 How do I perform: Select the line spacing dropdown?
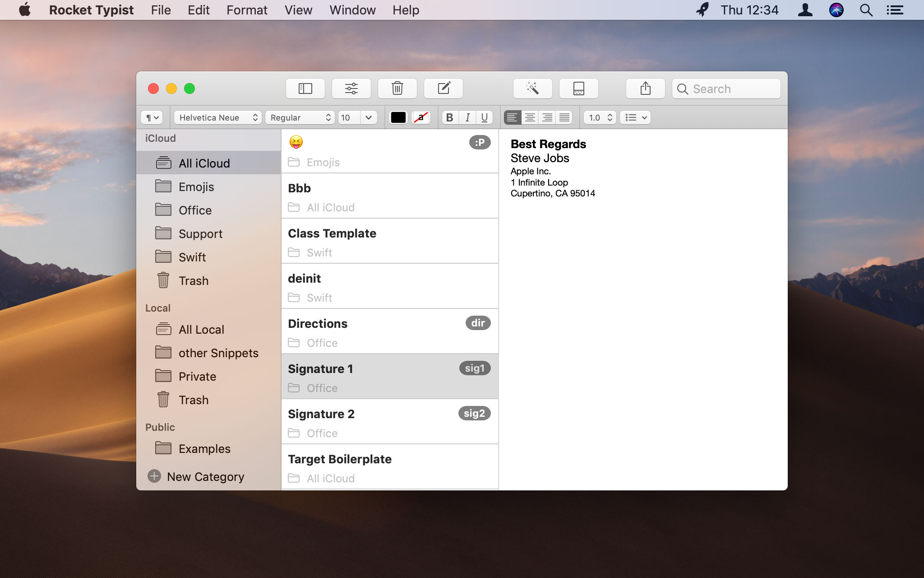coord(598,117)
